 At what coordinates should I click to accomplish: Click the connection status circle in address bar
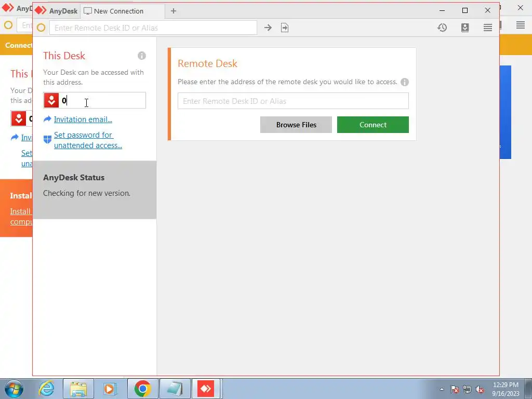click(x=41, y=28)
